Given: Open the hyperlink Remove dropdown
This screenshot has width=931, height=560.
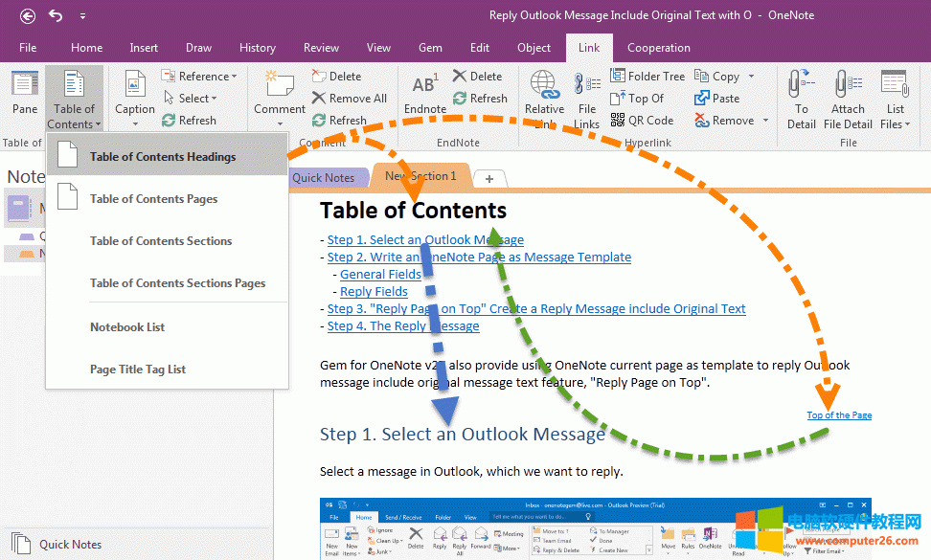Looking at the screenshot, I should (732, 121).
